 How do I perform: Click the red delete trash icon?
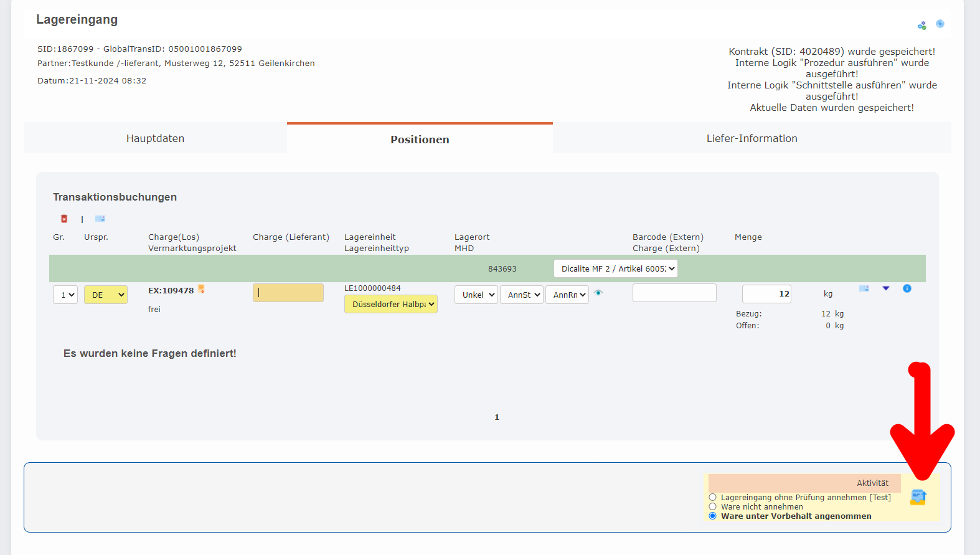[x=64, y=219]
